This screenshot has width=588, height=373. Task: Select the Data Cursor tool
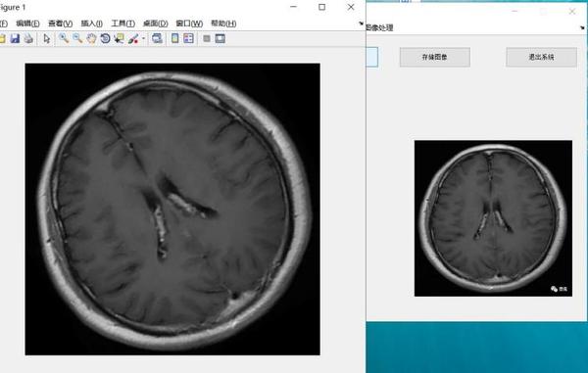click(x=120, y=38)
